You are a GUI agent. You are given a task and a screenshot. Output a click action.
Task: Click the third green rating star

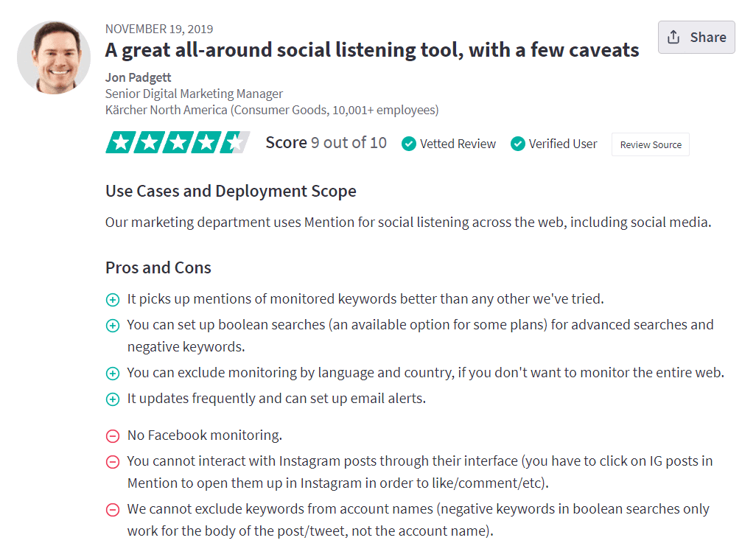pos(178,142)
